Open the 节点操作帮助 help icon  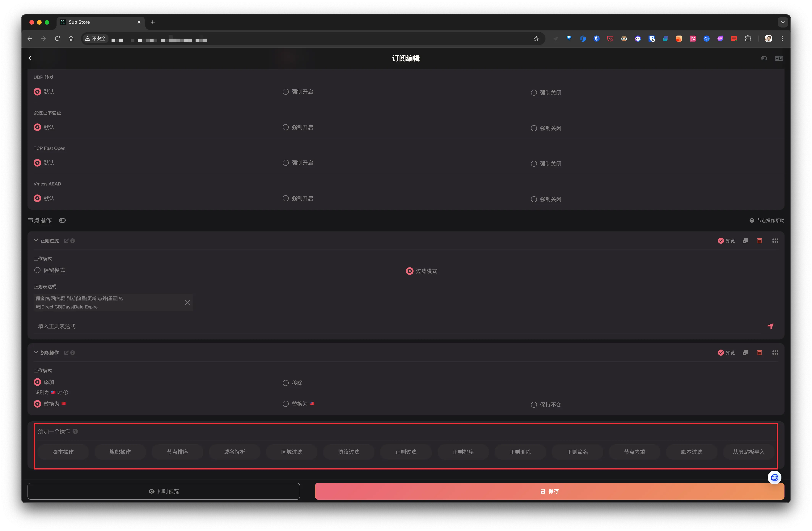(x=751, y=220)
